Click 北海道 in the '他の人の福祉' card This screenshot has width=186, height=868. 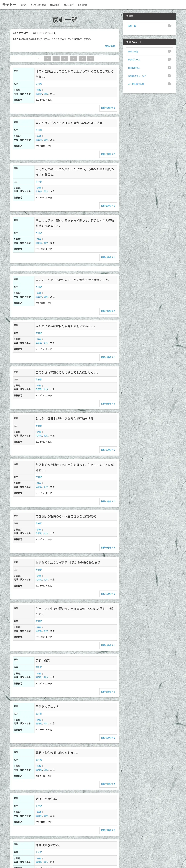click(39, 243)
